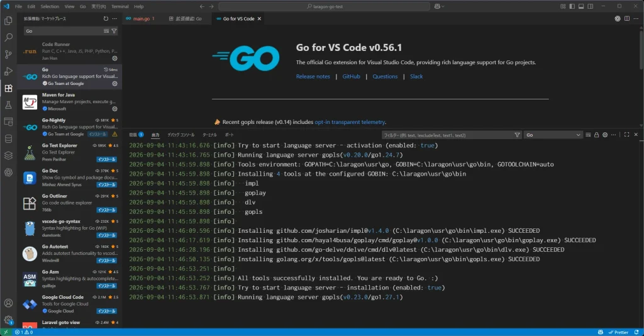Toggle output filter funnel in panel
The width and height of the screenshot is (644, 336).
tap(517, 135)
